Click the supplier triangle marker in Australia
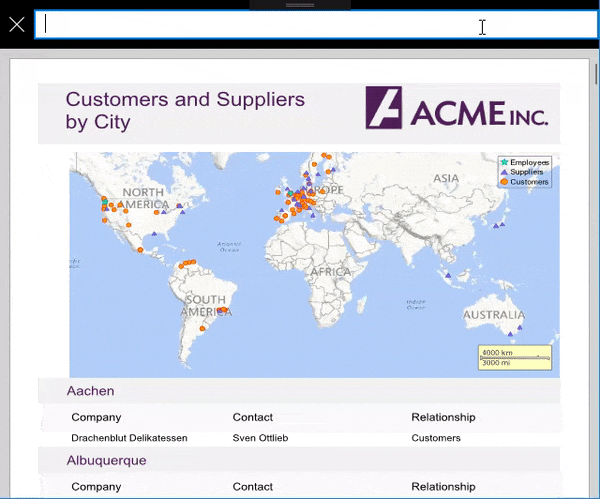 (x=511, y=332)
